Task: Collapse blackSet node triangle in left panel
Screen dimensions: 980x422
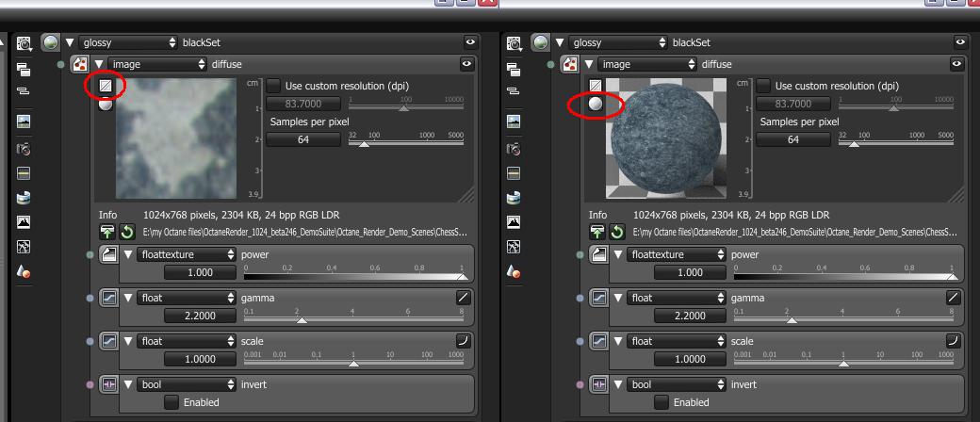Action: [70, 43]
